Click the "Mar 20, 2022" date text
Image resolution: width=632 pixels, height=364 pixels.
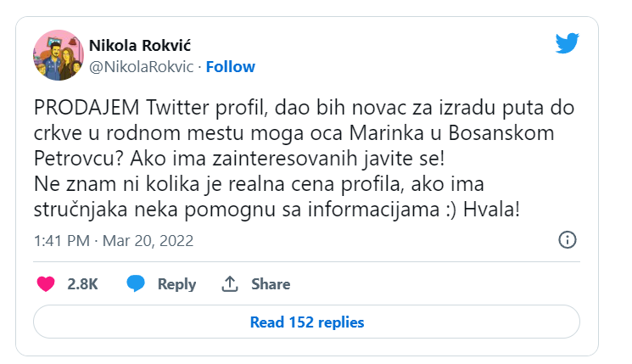click(148, 241)
